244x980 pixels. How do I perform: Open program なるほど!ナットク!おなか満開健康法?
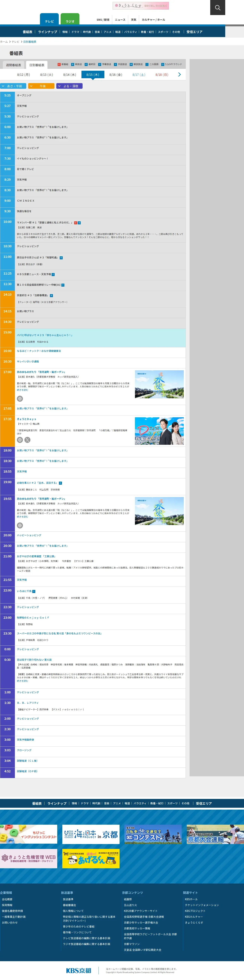coord(39,351)
